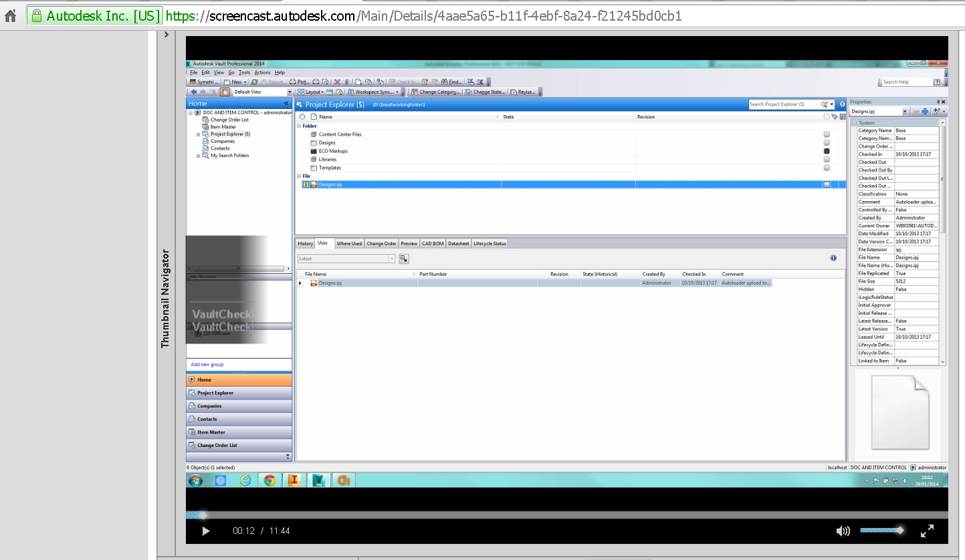The height and width of the screenshot is (560, 965).
Task: Click the Change Category toolbar icon
Action: point(438,92)
